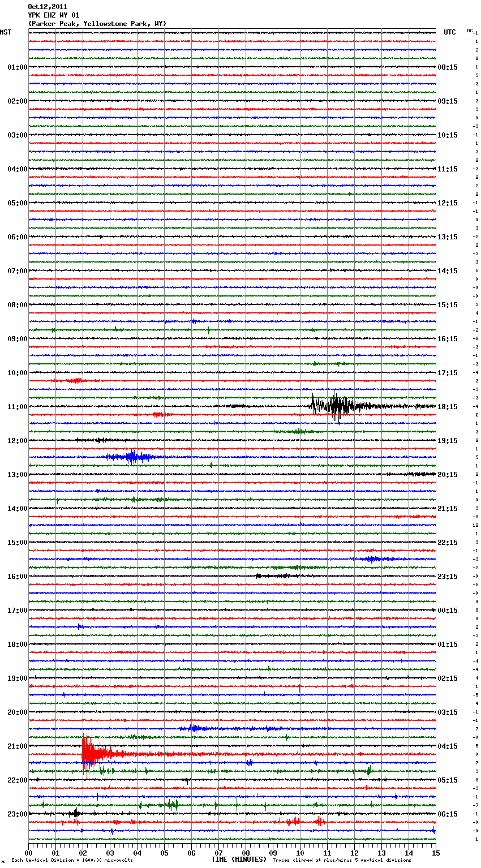Select the 09:00 MST row label

coord(17,339)
